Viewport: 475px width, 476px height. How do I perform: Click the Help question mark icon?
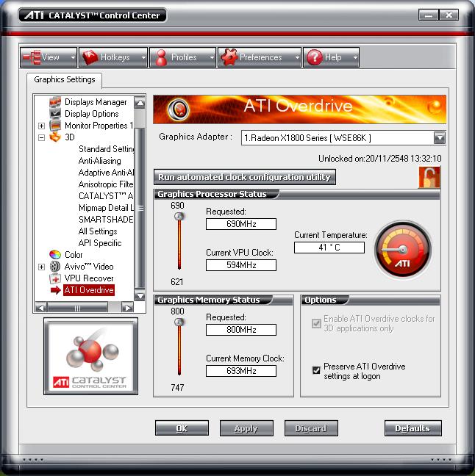pos(315,57)
